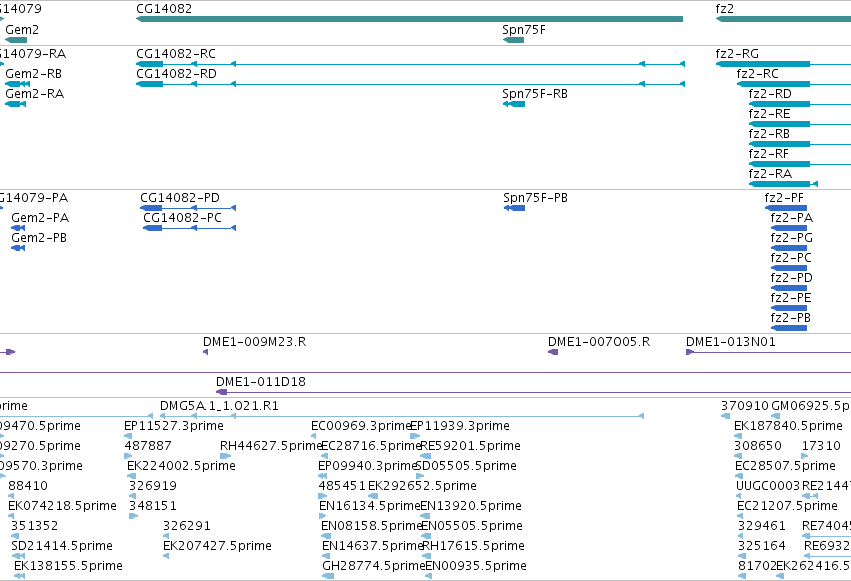
Task: Select the EK207427.5prime feature
Action: [166, 557]
